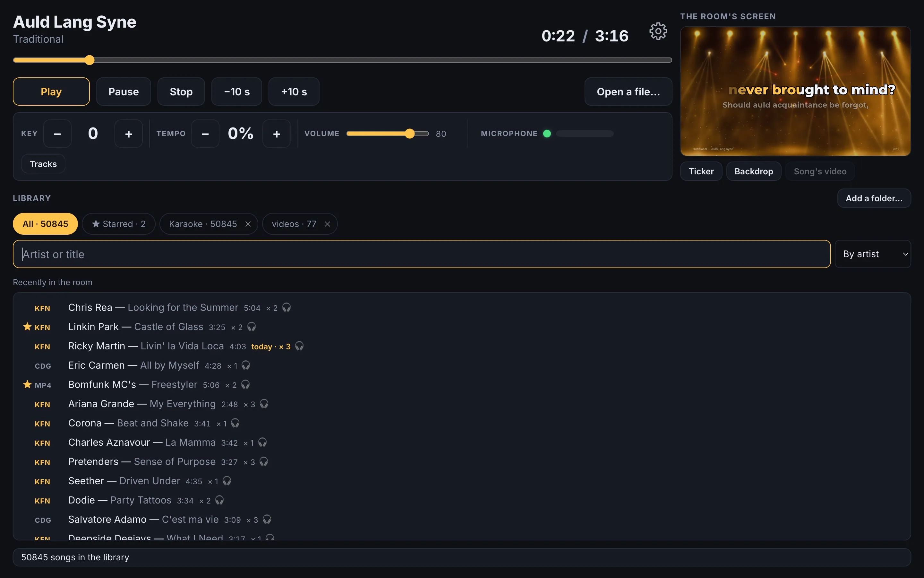Select the All 50845 filter
This screenshot has width=924, height=578.
[x=46, y=224]
